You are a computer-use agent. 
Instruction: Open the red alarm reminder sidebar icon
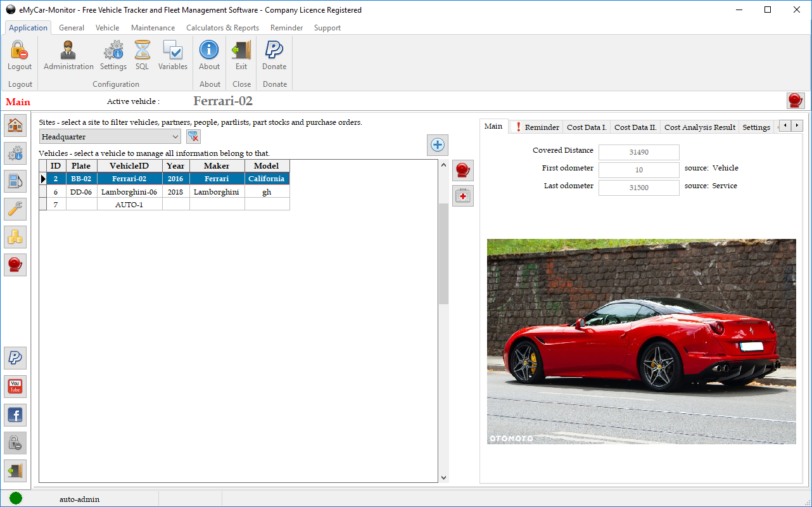pyautogui.click(x=16, y=265)
